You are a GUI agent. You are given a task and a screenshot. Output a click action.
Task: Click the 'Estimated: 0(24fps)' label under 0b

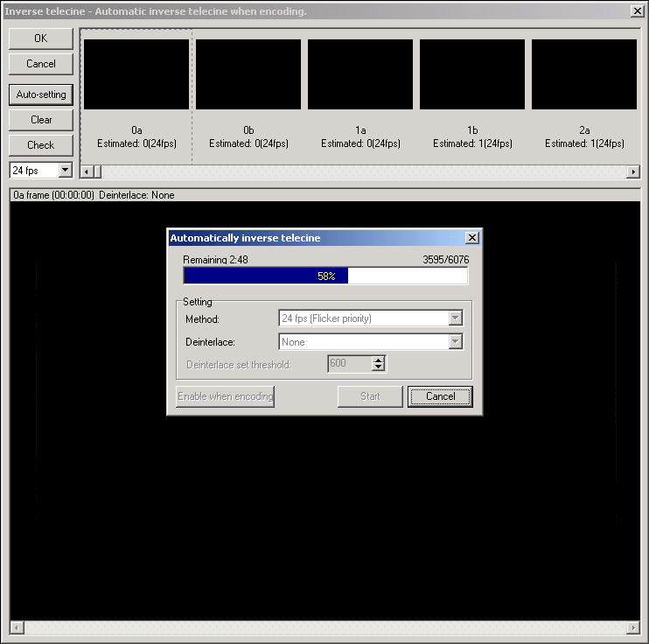point(248,143)
